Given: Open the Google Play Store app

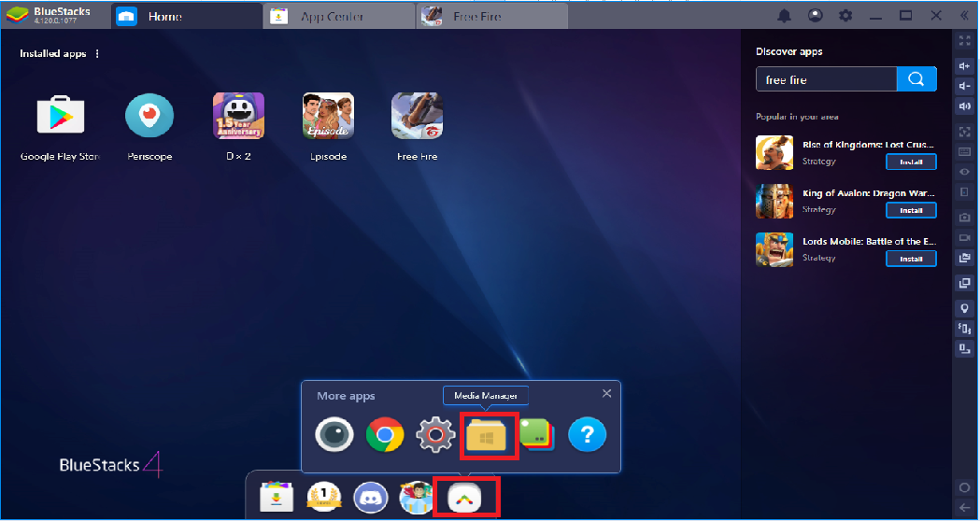Looking at the screenshot, I should (x=61, y=116).
